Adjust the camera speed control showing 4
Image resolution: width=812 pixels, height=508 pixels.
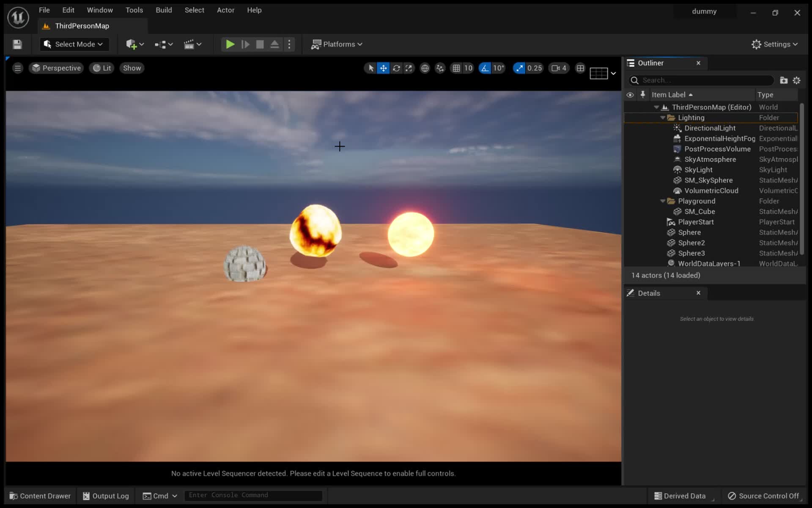(x=558, y=68)
